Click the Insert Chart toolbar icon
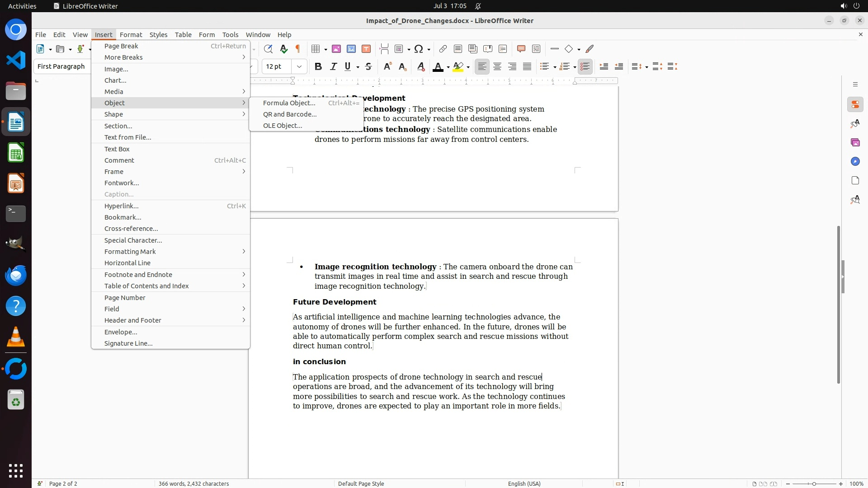Screen dimensions: 868x488 pos(351,49)
